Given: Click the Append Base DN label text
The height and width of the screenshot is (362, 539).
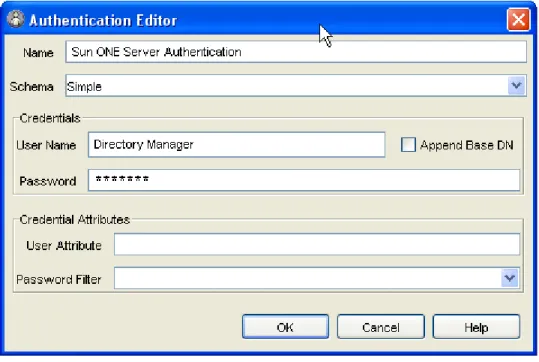Looking at the screenshot, I should (x=467, y=145).
